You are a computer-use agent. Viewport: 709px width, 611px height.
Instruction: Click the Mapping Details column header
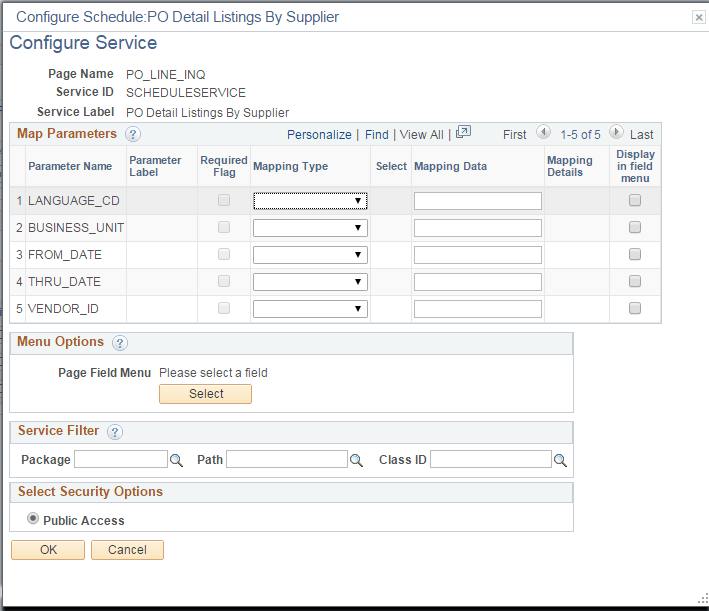coord(570,166)
